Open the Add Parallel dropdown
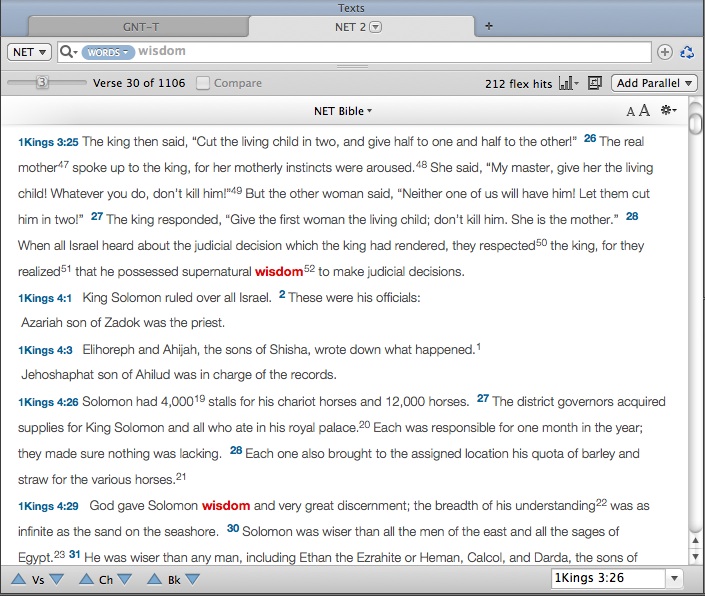 pos(655,84)
